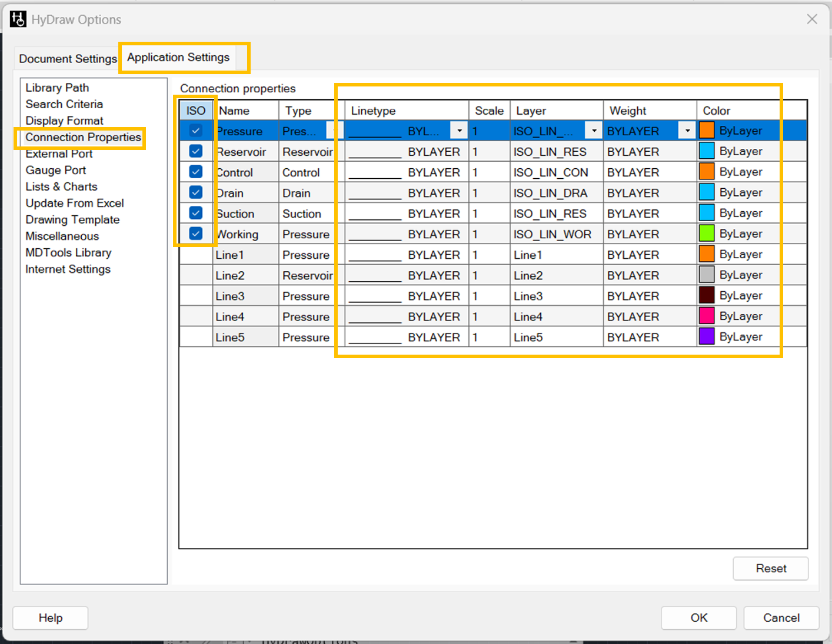This screenshot has width=832, height=644.
Task: Toggle the ISO checkbox for Working row
Action: [x=196, y=233]
